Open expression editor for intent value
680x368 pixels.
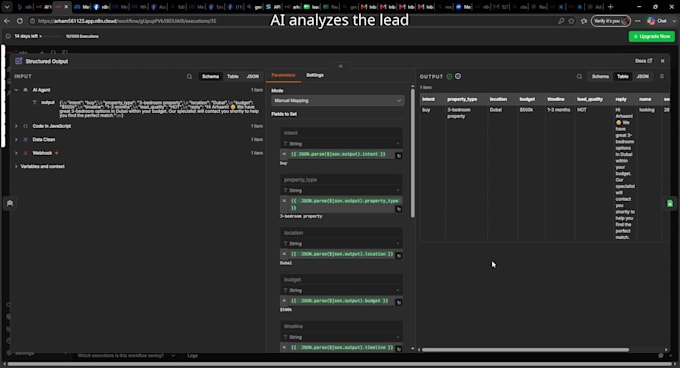pyautogui.click(x=399, y=156)
